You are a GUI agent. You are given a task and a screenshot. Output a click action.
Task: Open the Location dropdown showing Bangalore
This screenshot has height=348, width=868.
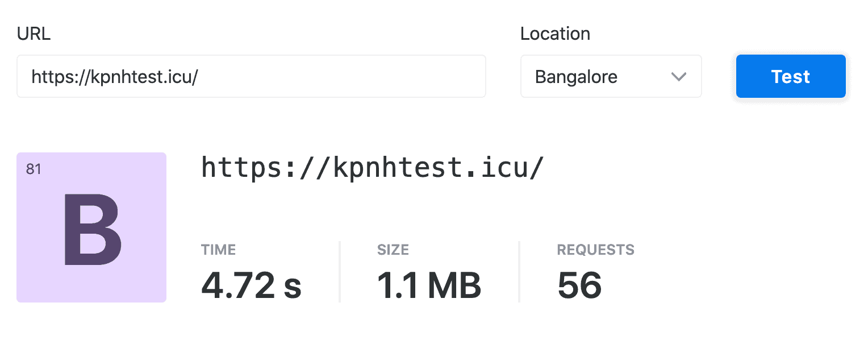(x=602, y=76)
